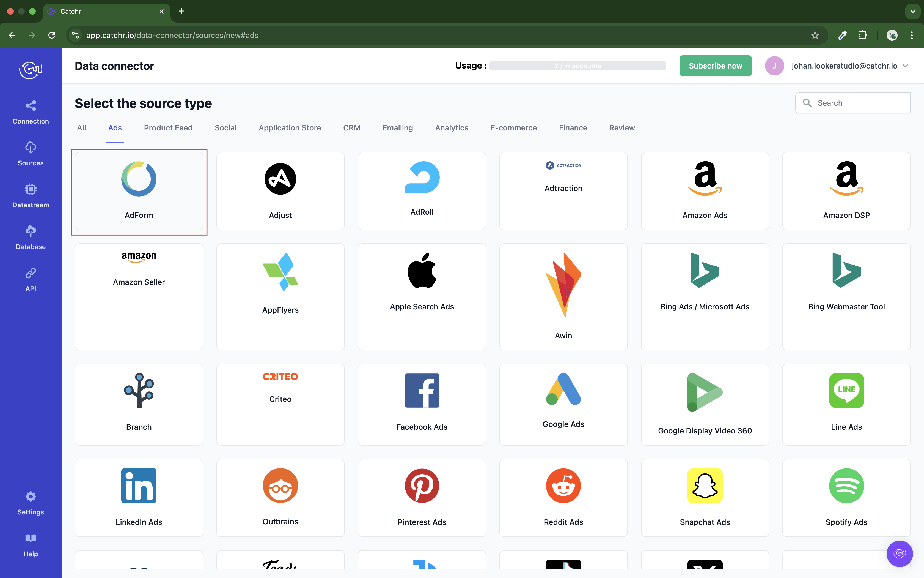Focus the source Search field
Image resolution: width=924 pixels, height=578 pixels.
pyautogui.click(x=853, y=103)
